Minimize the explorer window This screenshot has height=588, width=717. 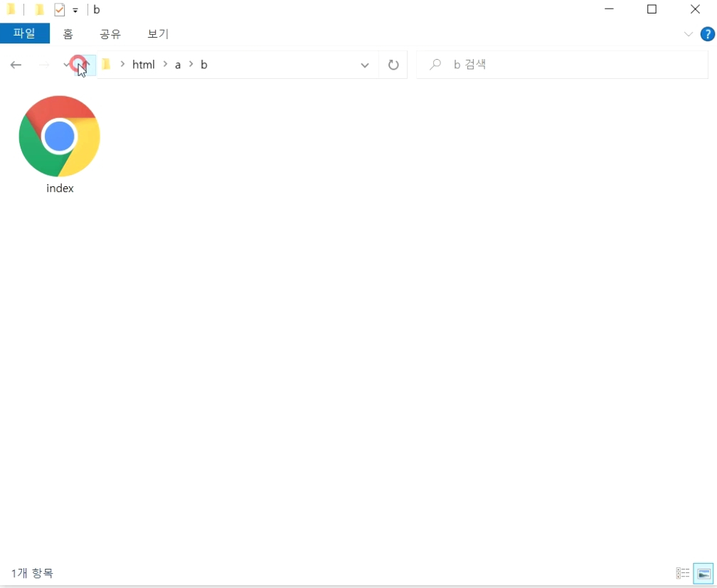609,9
